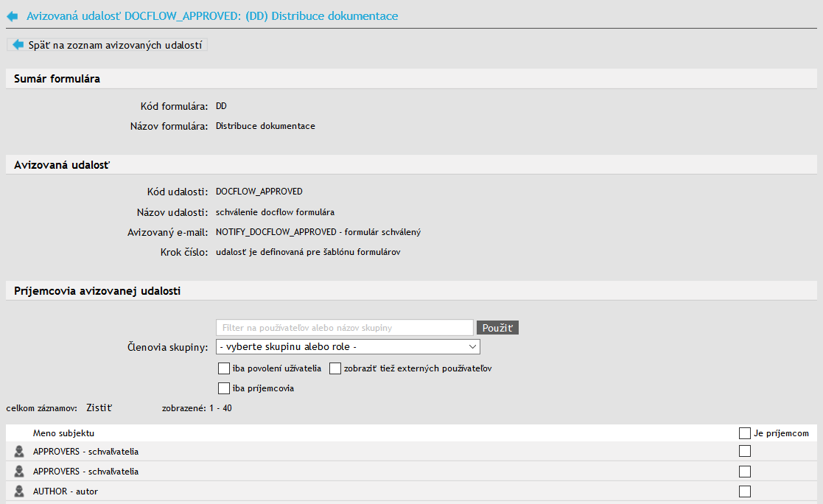Open the 'vyberte skupinu alebo role' dropdown

[348, 347]
